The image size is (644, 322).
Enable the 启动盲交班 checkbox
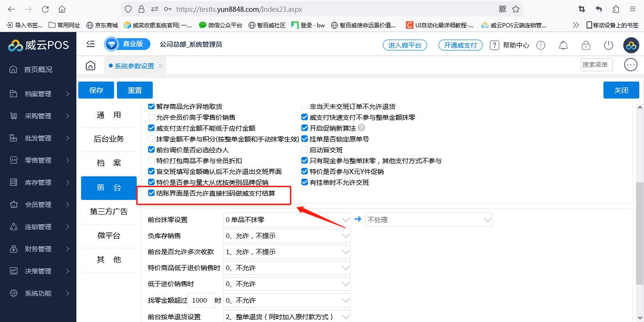click(x=305, y=150)
